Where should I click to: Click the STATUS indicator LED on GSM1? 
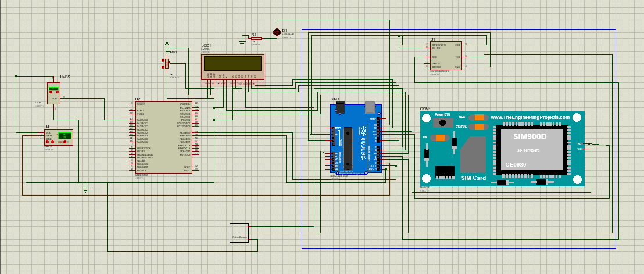(479, 127)
